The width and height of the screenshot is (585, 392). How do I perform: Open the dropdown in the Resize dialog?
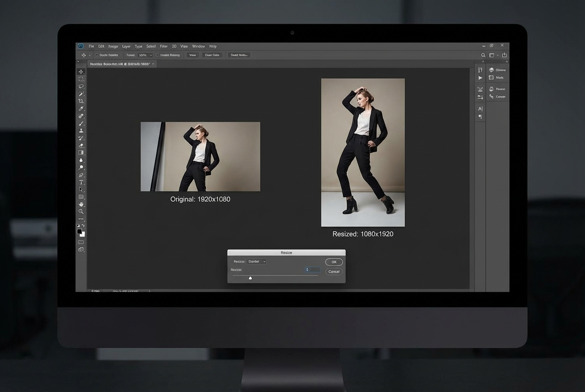coord(257,262)
